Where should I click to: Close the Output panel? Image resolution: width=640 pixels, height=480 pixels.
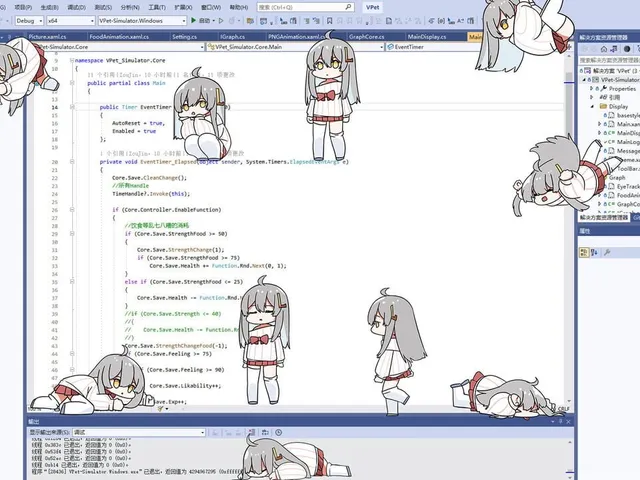pyautogui.click(x=568, y=421)
